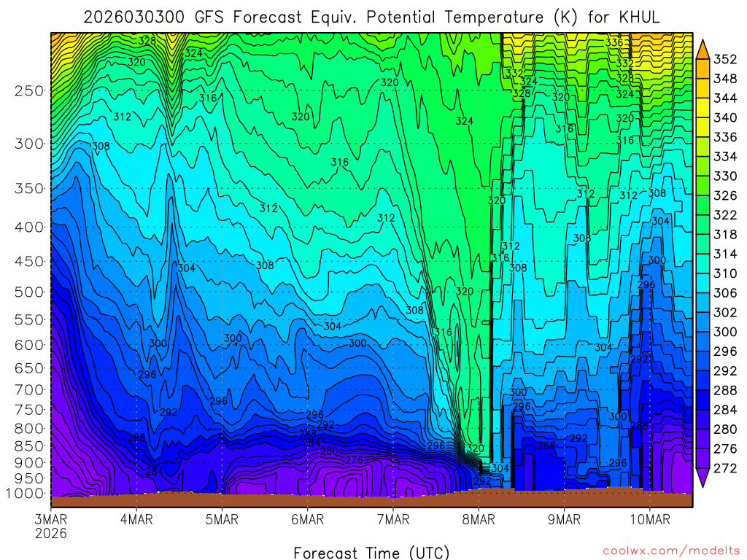Click the 322 value beside the color bar
This screenshot has height=560, width=747.
coord(725,215)
